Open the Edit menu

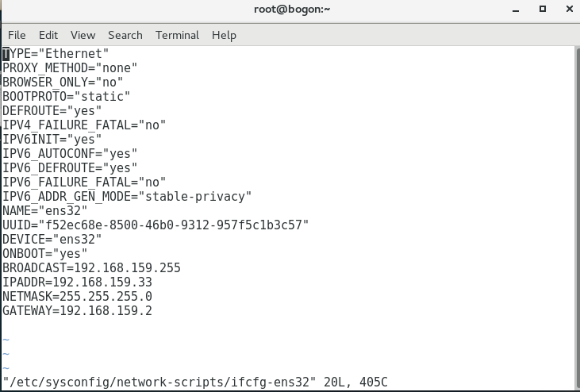click(x=48, y=35)
